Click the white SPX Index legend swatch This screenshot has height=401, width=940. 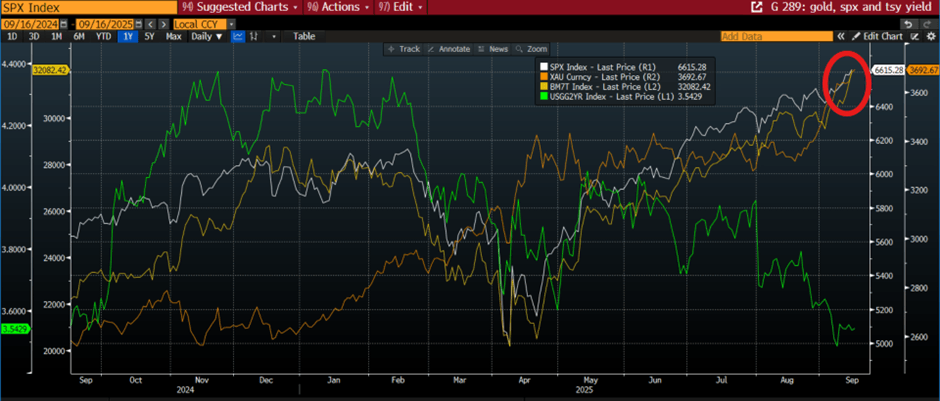tap(543, 66)
